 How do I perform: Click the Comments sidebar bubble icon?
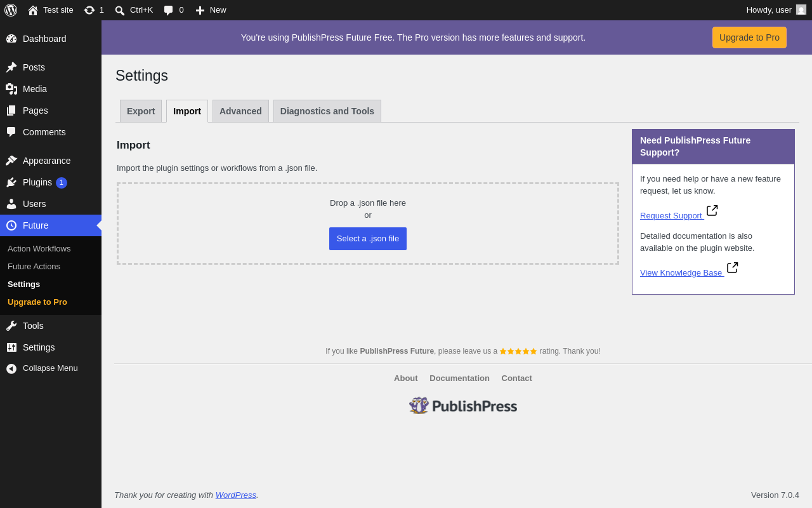point(11,132)
